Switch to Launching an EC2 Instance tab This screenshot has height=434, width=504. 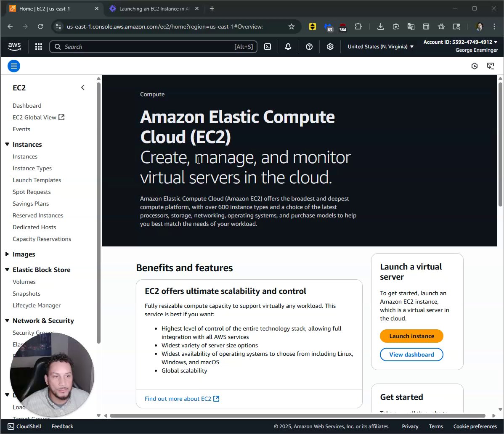click(x=154, y=9)
